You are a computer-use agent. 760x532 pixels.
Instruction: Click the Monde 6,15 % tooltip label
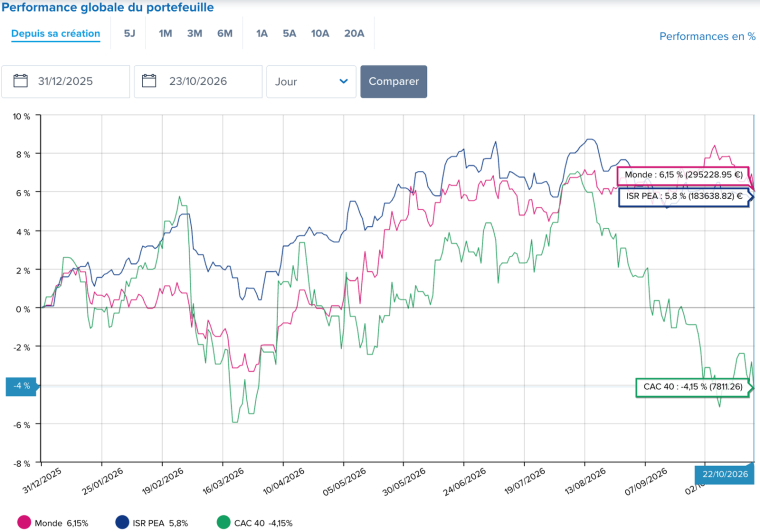tap(683, 175)
